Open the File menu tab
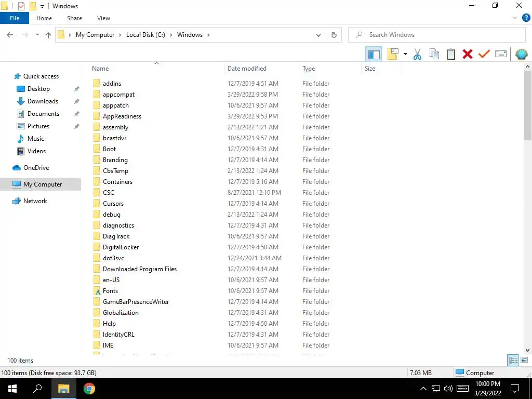The height and width of the screenshot is (399, 532). pyautogui.click(x=15, y=18)
